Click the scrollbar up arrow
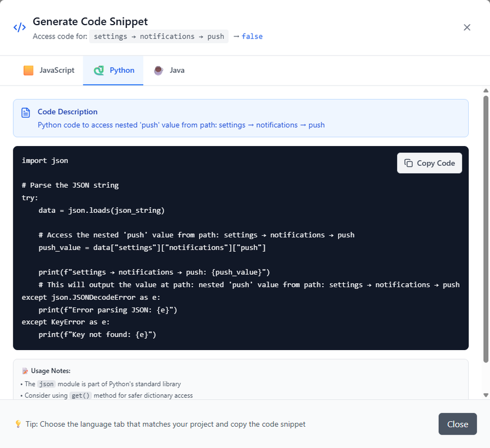Screen dimensions: 490x448 pyautogui.click(x=486, y=91)
